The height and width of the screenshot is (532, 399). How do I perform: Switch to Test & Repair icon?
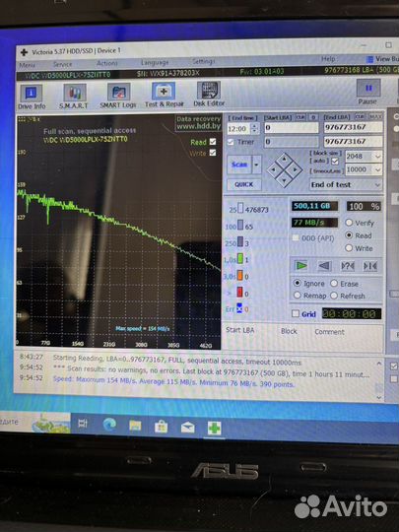[x=164, y=95]
